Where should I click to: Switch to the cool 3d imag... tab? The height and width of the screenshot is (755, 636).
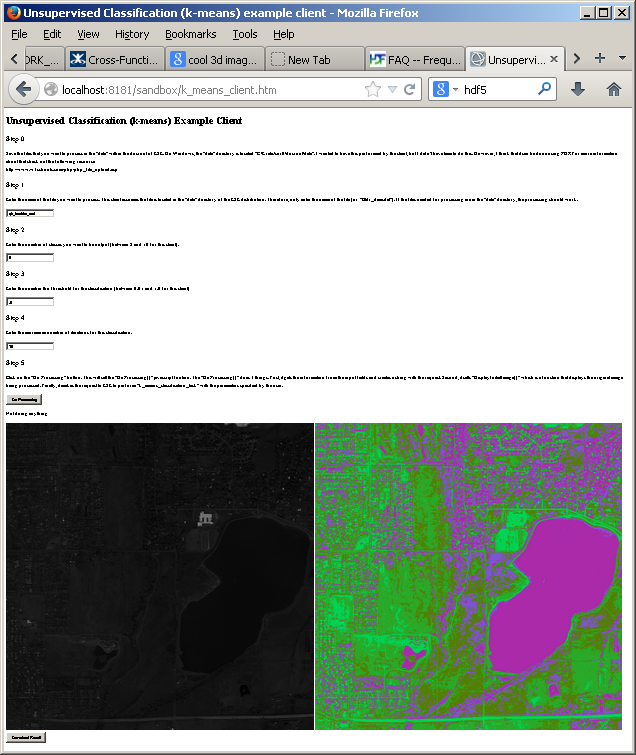tap(215, 59)
